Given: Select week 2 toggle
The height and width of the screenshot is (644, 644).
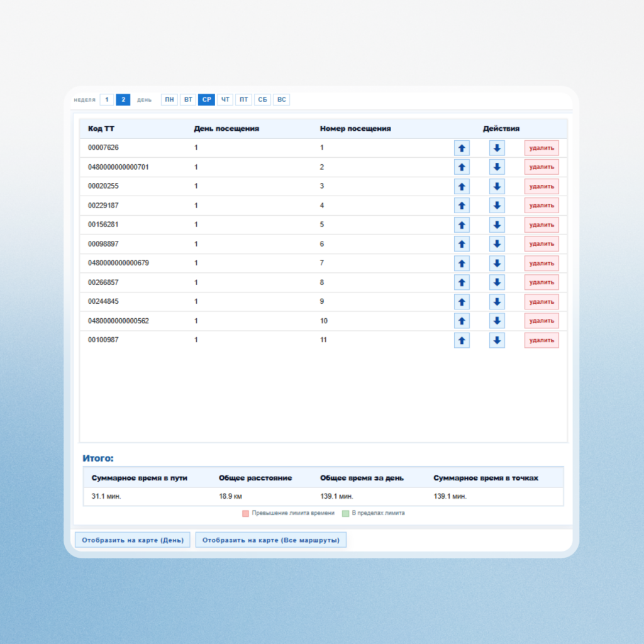Looking at the screenshot, I should pos(123,100).
